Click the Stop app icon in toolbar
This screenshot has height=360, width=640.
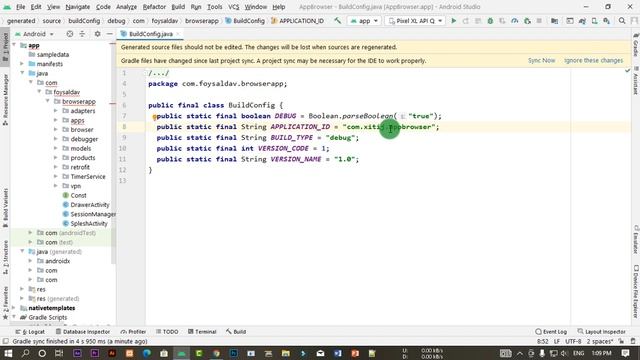pyautogui.click(x=539, y=20)
